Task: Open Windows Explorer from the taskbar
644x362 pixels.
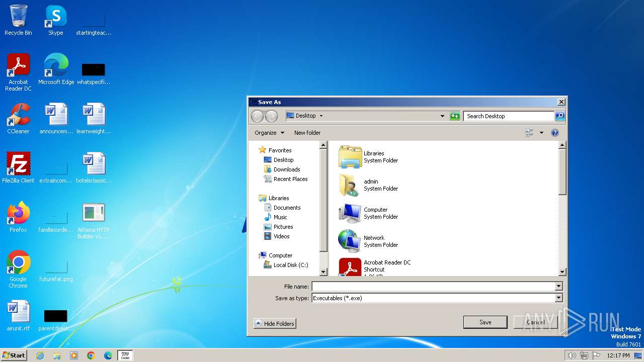Action: pos(57,355)
